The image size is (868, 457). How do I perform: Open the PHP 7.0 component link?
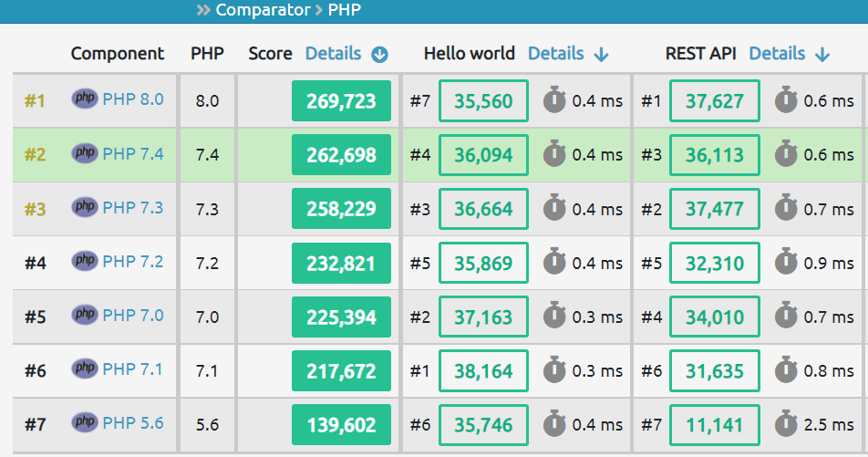pyautogui.click(x=133, y=316)
